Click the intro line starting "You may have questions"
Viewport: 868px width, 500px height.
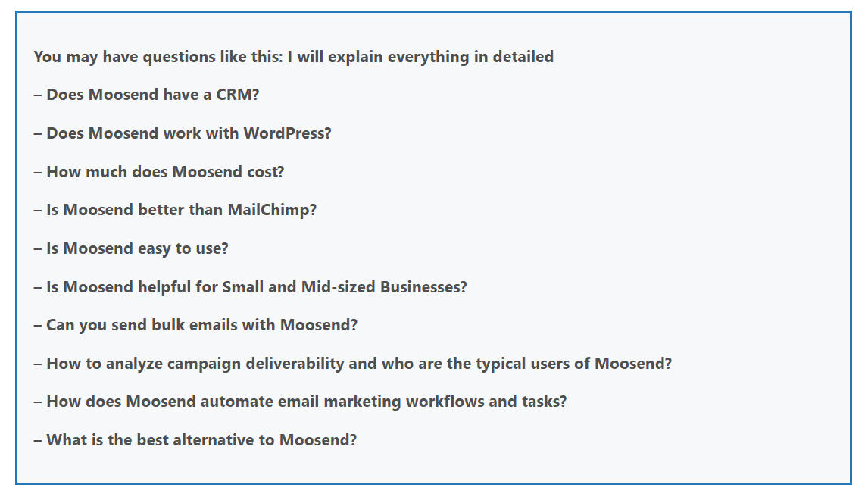click(x=293, y=57)
